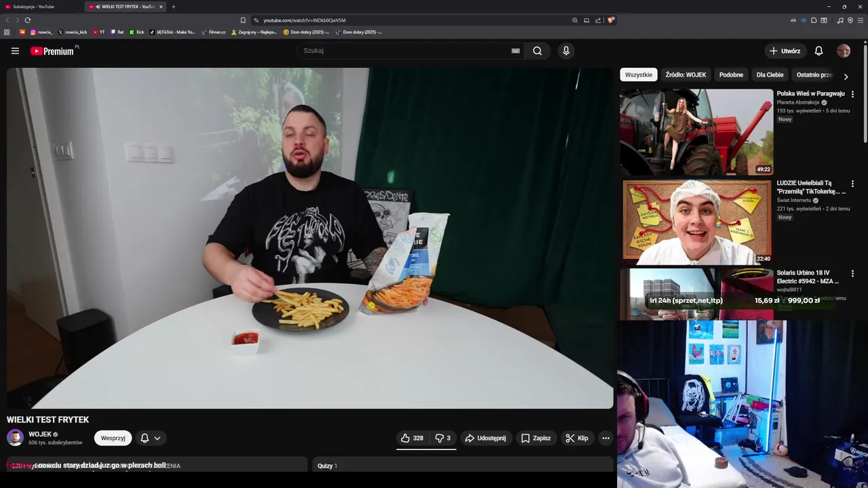The image size is (868, 488).
Task: Click the browser address bar URL
Action: (304, 20)
